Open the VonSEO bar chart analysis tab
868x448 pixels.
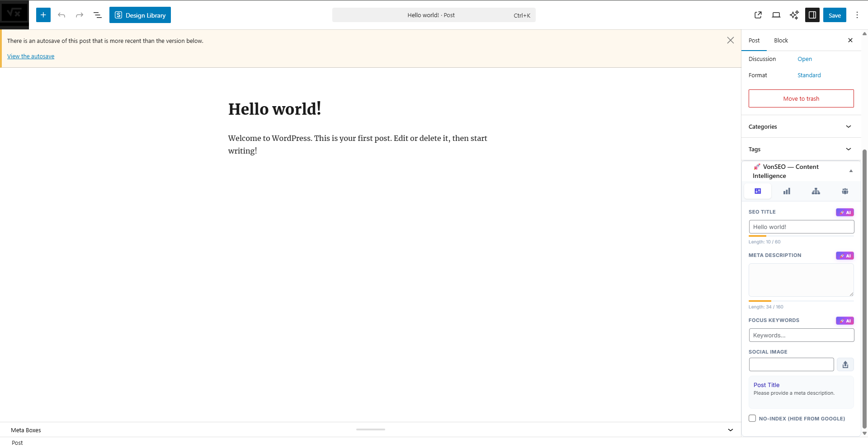tap(787, 191)
